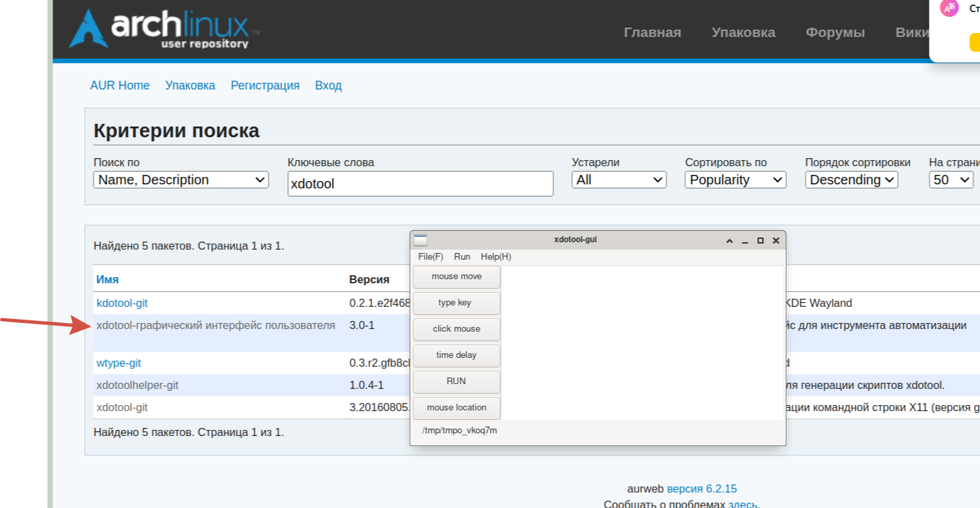Click the xdotool-gui window menu icon
The height and width of the screenshot is (508, 980).
click(x=420, y=240)
